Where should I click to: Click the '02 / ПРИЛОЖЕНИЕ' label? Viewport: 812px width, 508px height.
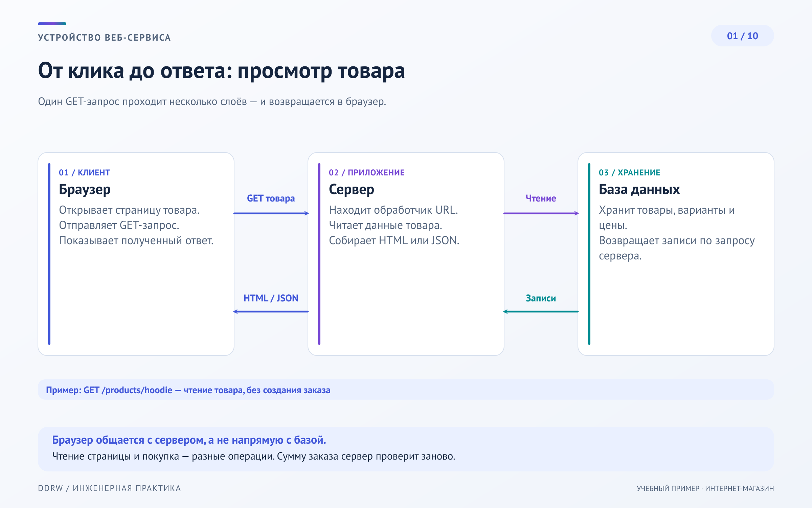366,173
